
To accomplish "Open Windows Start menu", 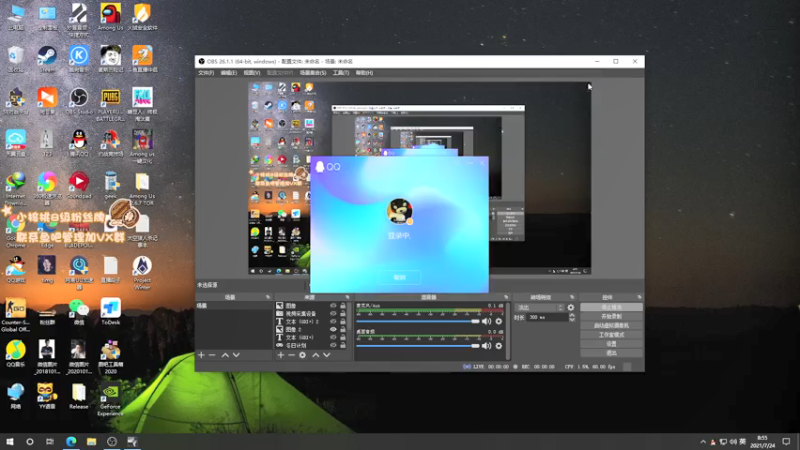I will pos(10,441).
